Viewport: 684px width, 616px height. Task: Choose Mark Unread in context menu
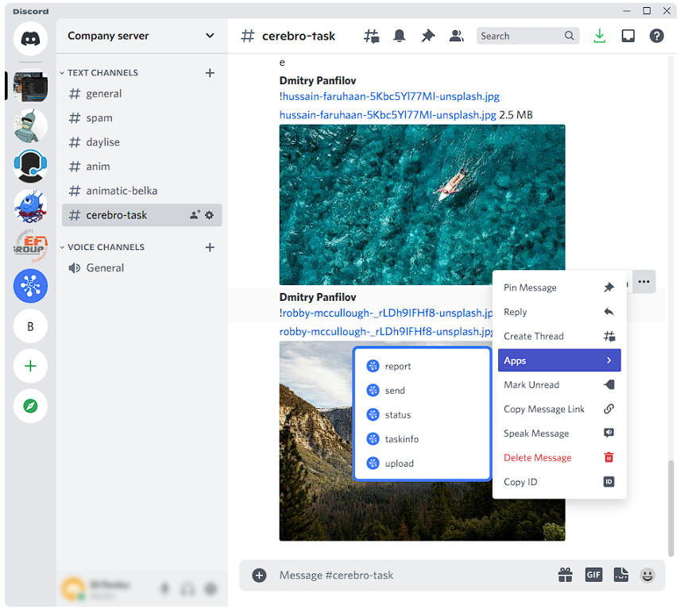(559, 385)
